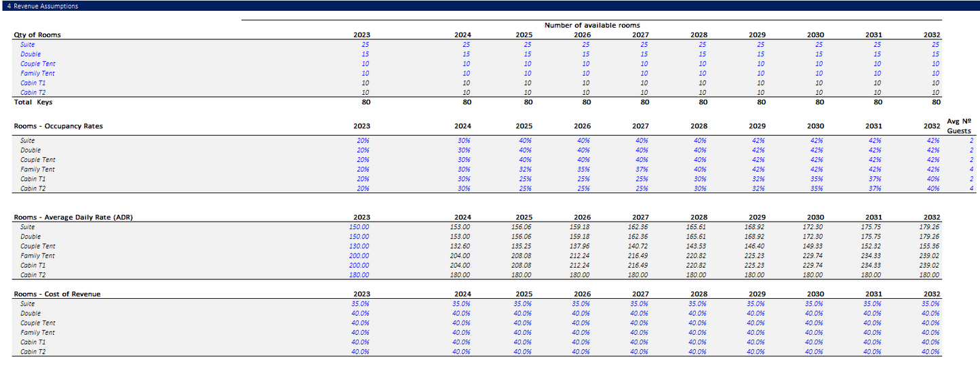
Task: Click the "4 Revenue Assumptions" section header
Action: pos(41,6)
